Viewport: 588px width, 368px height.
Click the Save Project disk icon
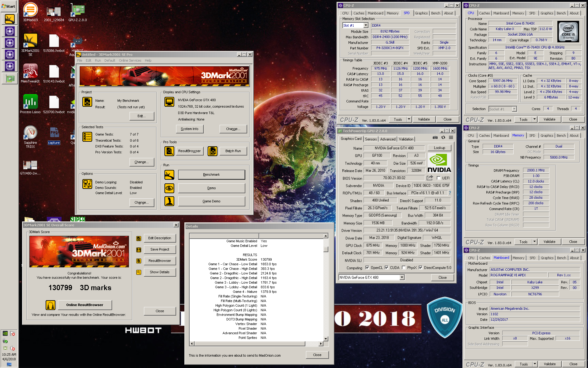139,250
